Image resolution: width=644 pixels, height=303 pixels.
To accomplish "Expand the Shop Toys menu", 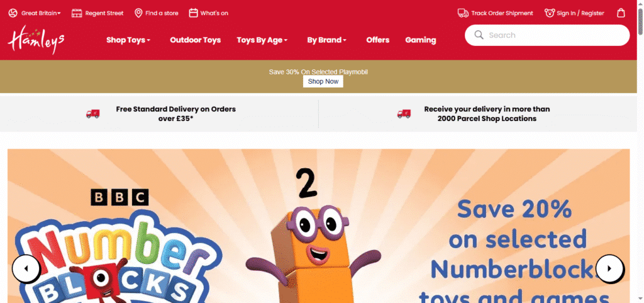I will tap(128, 40).
